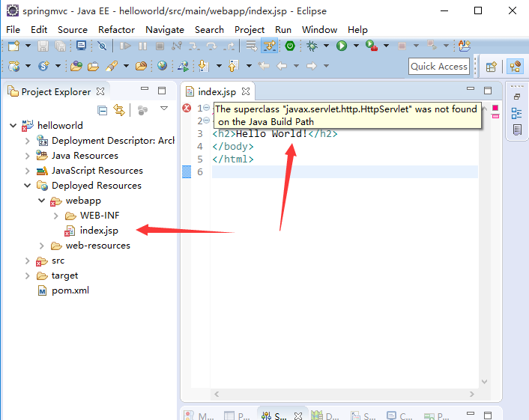529x420 pixels.
Task: Click the Terminate debug icon
Action: [x=160, y=46]
